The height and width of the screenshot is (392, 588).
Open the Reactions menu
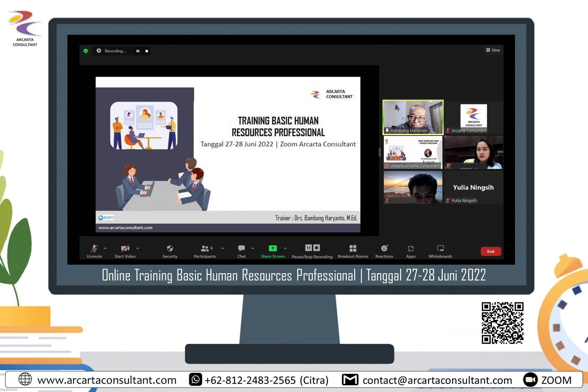384,249
